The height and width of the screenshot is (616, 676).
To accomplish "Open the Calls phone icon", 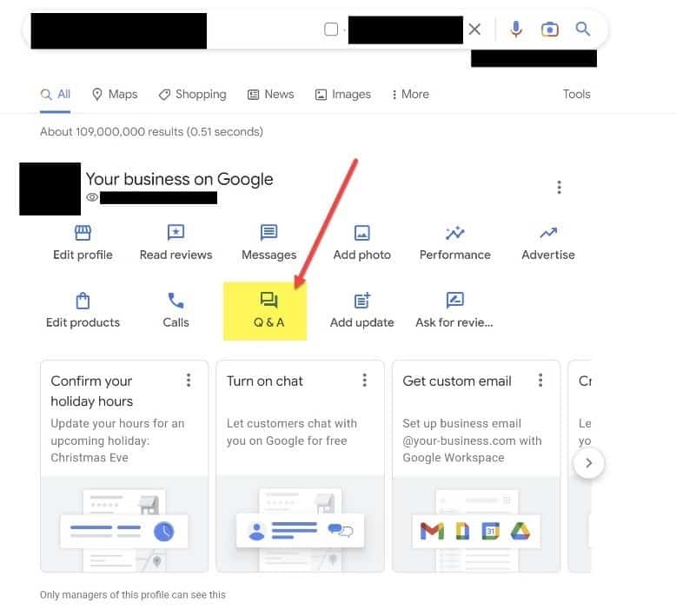I will tap(176, 301).
